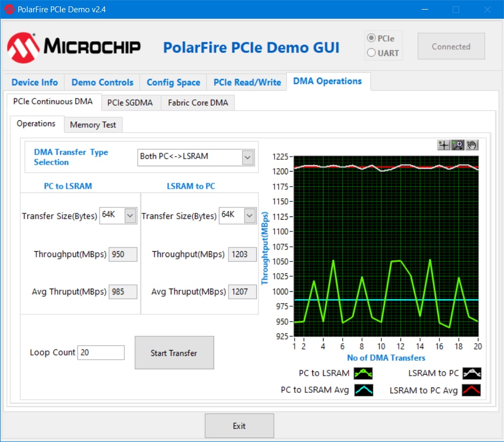The image size is (504, 442).
Task: Click the Start Transfer button
Action: [x=174, y=353]
